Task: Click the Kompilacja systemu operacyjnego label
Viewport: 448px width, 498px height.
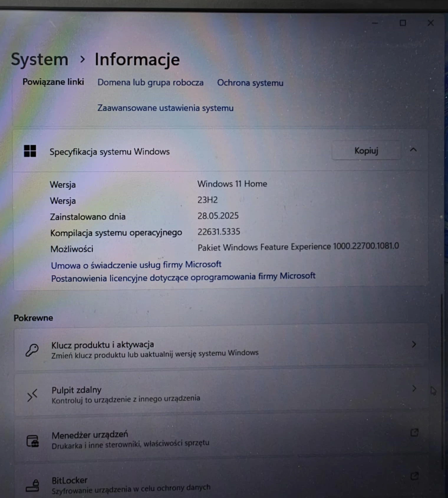Action: (116, 233)
